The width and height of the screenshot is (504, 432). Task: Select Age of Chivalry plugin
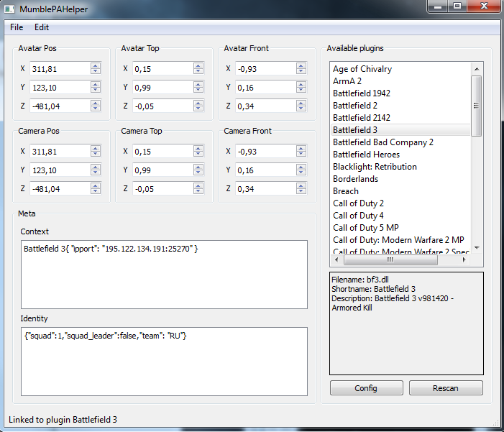(400, 69)
